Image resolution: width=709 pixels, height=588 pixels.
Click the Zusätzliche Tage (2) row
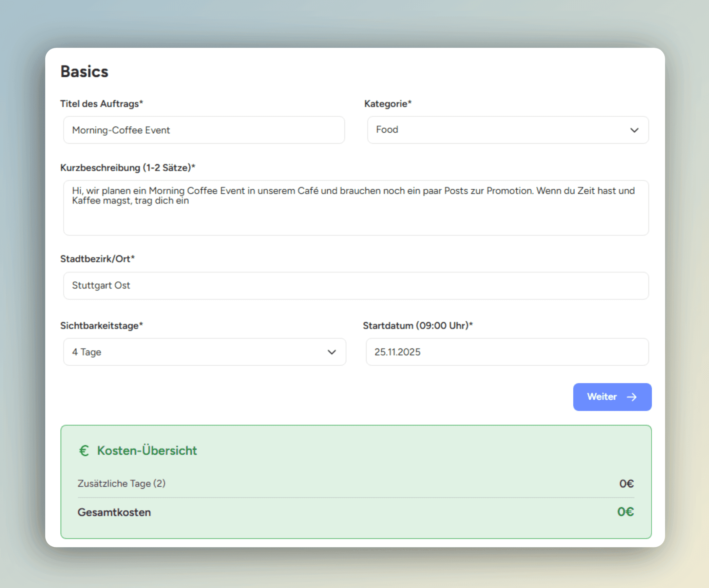coord(122,484)
